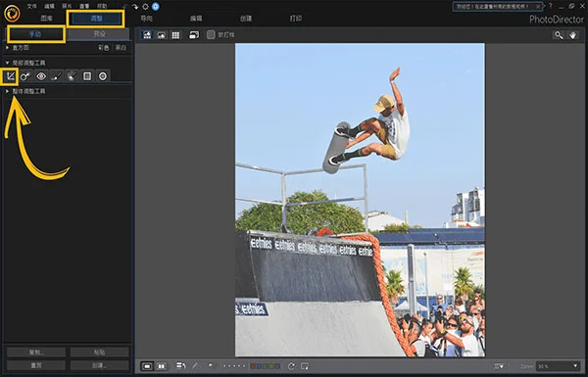Click the flag icon in bottom toolbar
Screen dimensions: 588x377
(x=211, y=365)
